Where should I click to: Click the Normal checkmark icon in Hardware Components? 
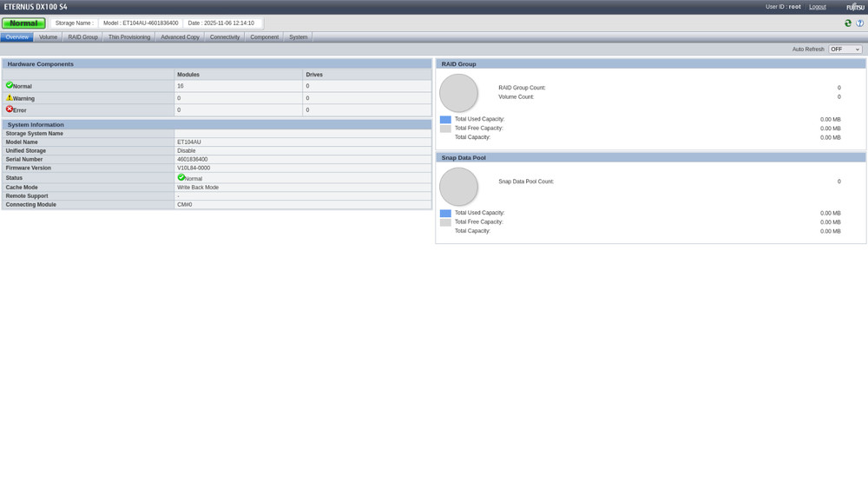[10, 85]
